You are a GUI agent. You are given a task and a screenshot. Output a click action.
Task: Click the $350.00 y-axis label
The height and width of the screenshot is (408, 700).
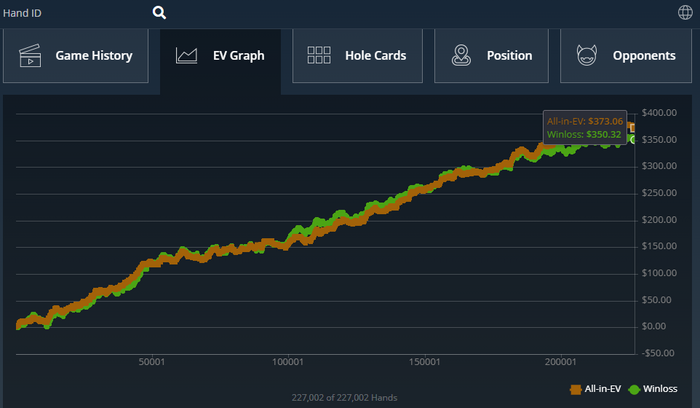[659, 140]
